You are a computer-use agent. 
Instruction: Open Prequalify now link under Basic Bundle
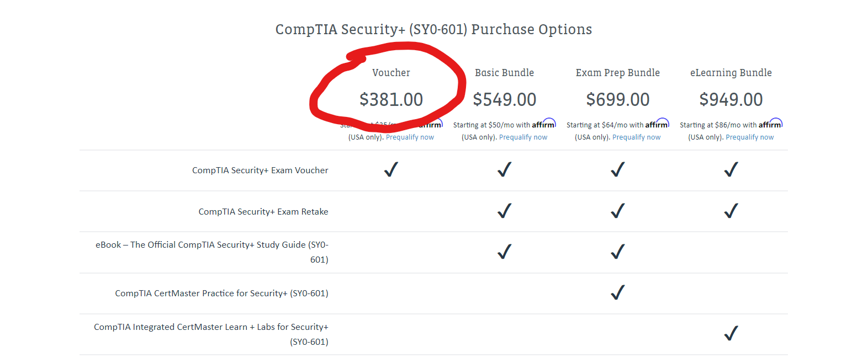tap(523, 137)
